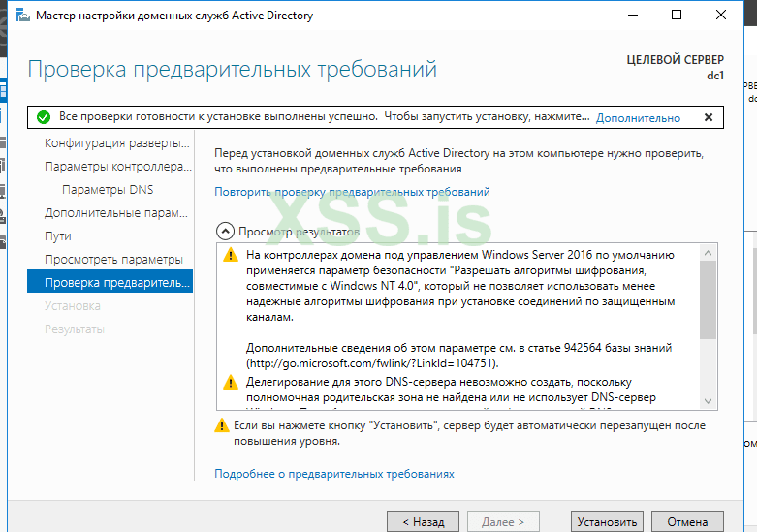This screenshot has width=757, height=532.
Task: Click the Отмена button
Action: point(687,521)
